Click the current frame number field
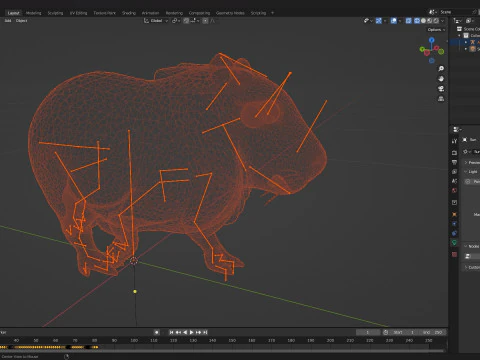This screenshot has width=480, height=360. [x=368, y=332]
